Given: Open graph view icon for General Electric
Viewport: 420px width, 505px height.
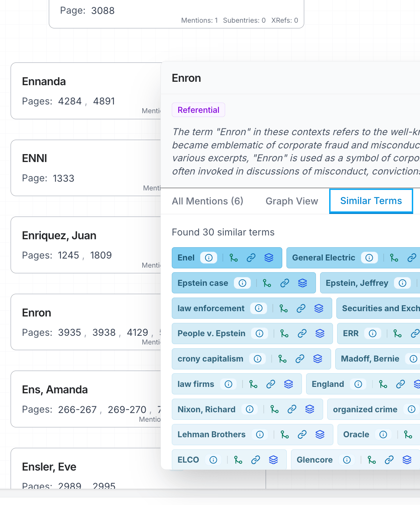Looking at the screenshot, I should 394,258.
